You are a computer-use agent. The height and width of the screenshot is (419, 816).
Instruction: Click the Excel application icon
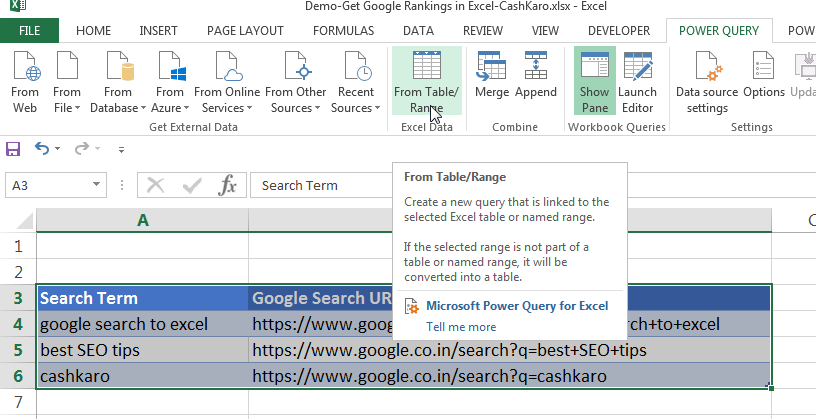coord(18,6)
